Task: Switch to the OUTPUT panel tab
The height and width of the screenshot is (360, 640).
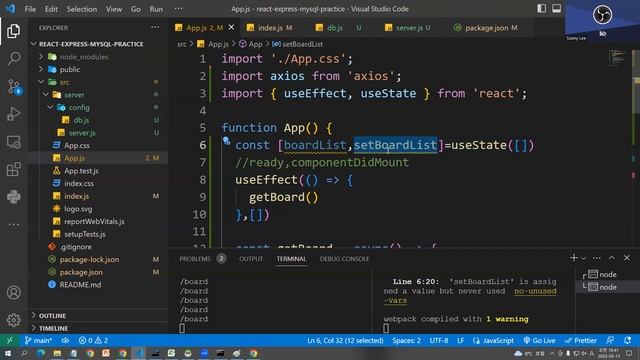Action: click(251, 259)
